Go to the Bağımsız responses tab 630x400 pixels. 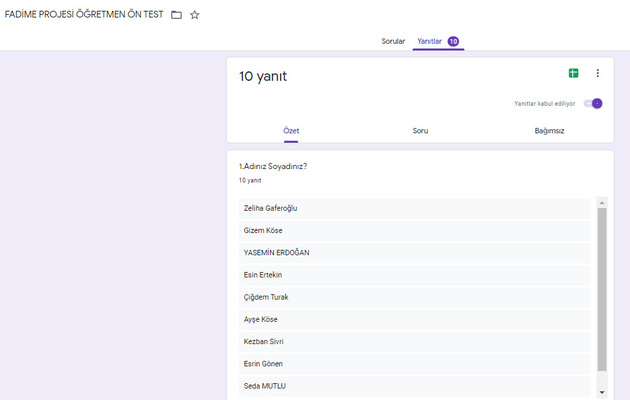pyautogui.click(x=549, y=131)
